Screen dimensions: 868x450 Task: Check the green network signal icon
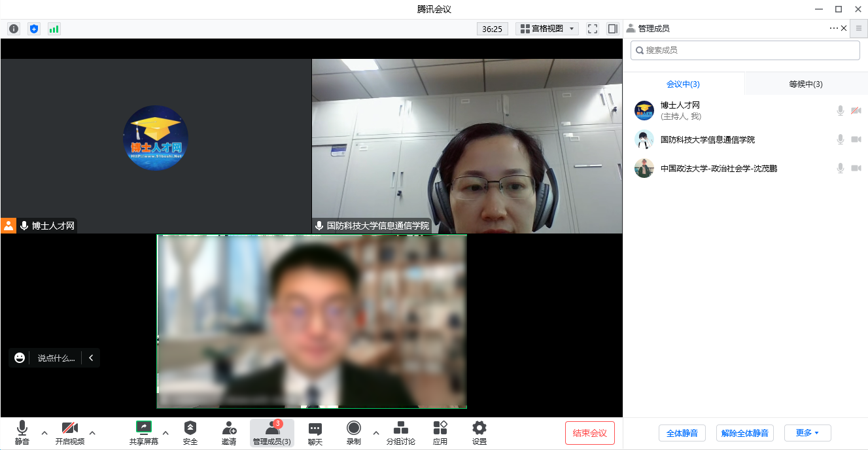tap(54, 29)
